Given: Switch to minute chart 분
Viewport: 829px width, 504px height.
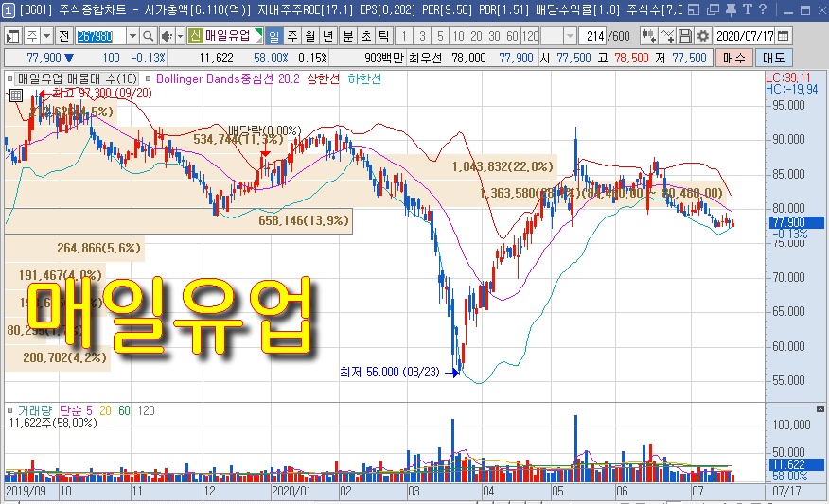Looking at the screenshot, I should pos(348,37).
